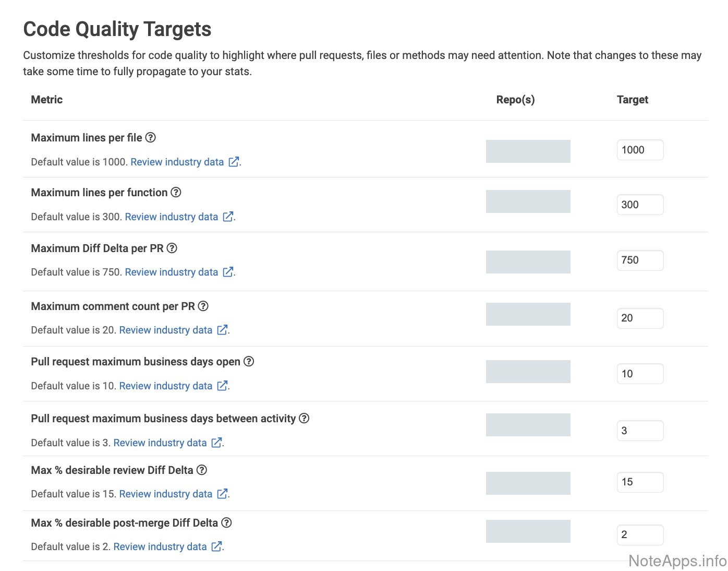
Task: Open repo selector for Maximum Diff Delta per PR
Action: (528, 262)
